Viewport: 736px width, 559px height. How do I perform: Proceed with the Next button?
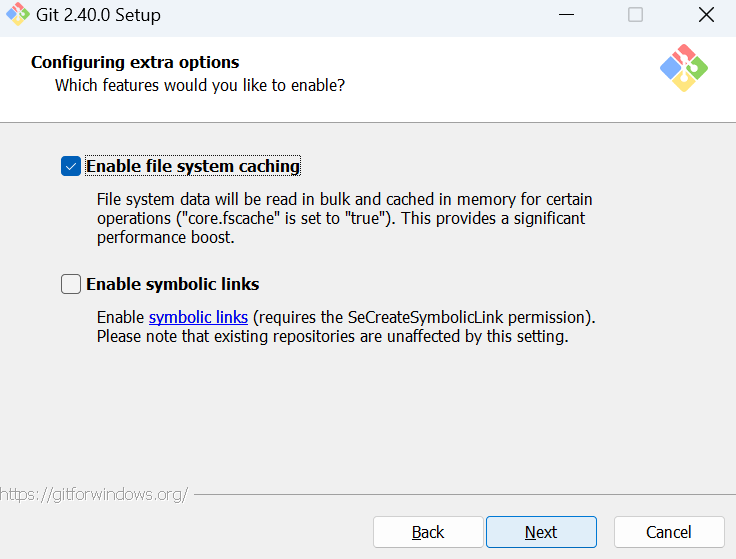(x=541, y=532)
